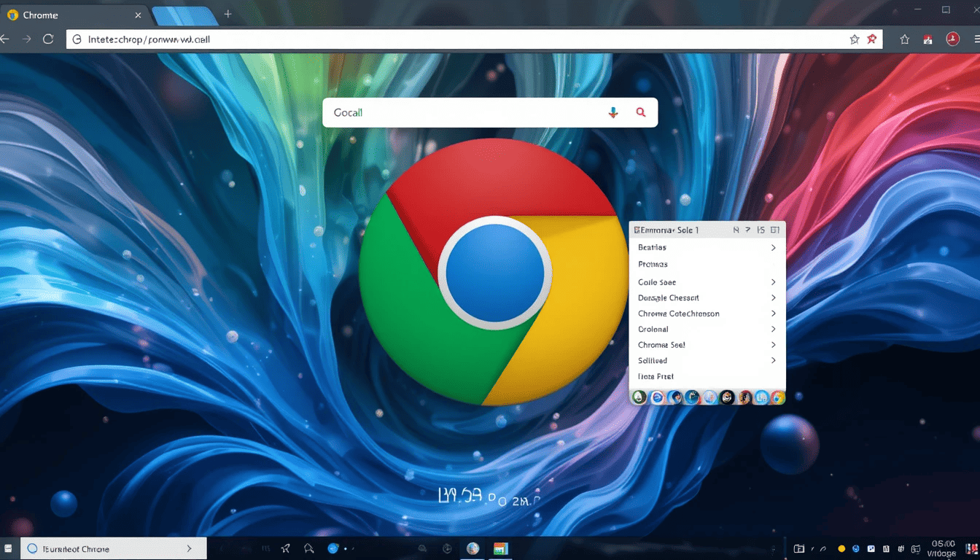The image size is (980, 560).
Task: Click the last Chrome icon in popup dock
Action: pyautogui.click(x=778, y=397)
